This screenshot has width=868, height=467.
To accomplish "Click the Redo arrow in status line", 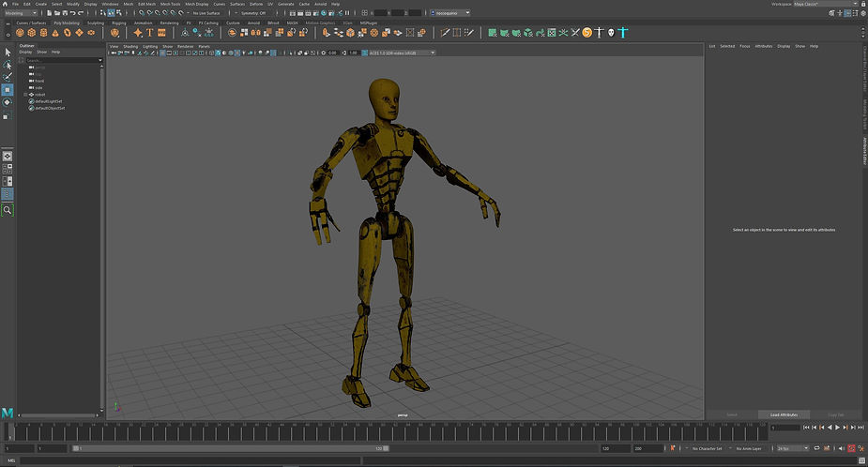I will tap(81, 13).
